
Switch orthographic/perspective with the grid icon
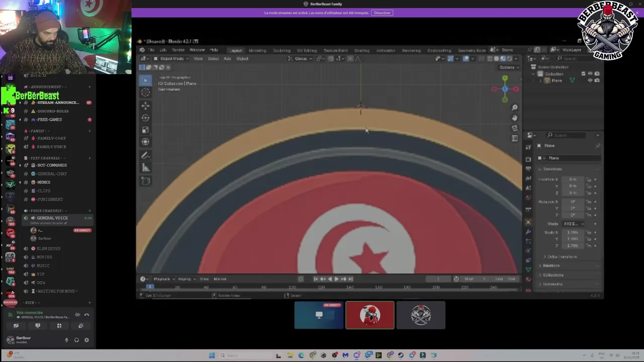(515, 138)
